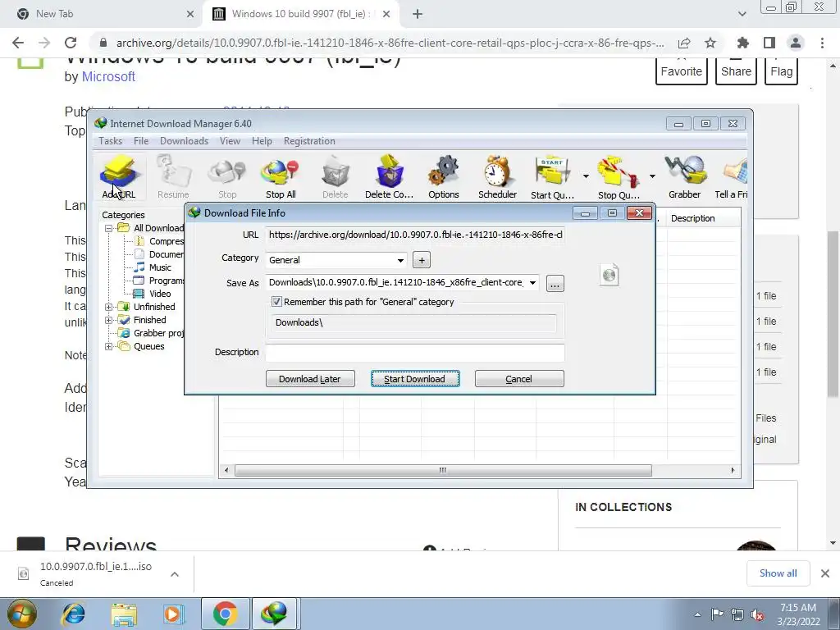
Task: Open the Downloads menu in IDM
Action: coord(184,141)
